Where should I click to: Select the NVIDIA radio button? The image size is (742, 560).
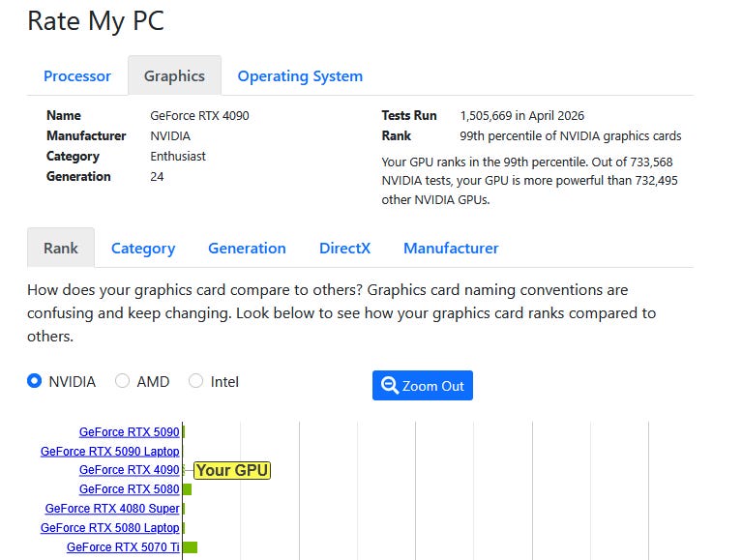(x=34, y=381)
